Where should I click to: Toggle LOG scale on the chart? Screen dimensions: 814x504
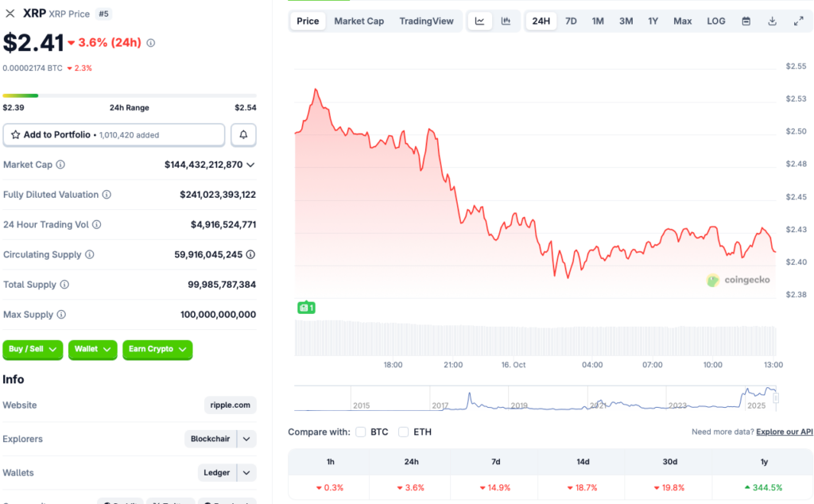(715, 21)
